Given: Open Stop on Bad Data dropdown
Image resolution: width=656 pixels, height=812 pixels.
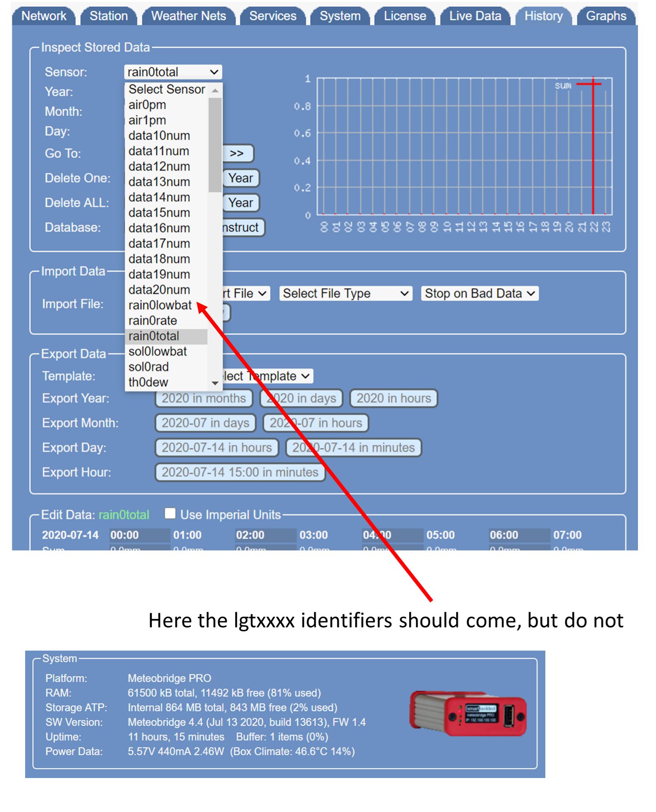Looking at the screenshot, I should pyautogui.click(x=480, y=293).
